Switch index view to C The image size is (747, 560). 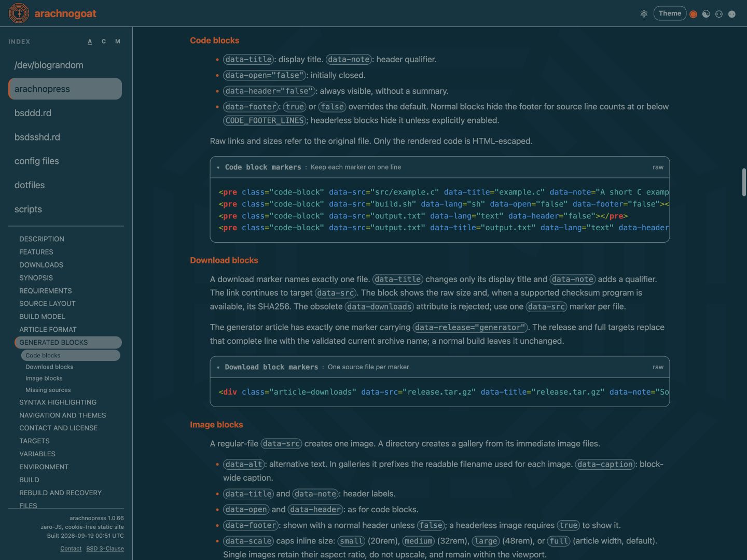point(104,41)
